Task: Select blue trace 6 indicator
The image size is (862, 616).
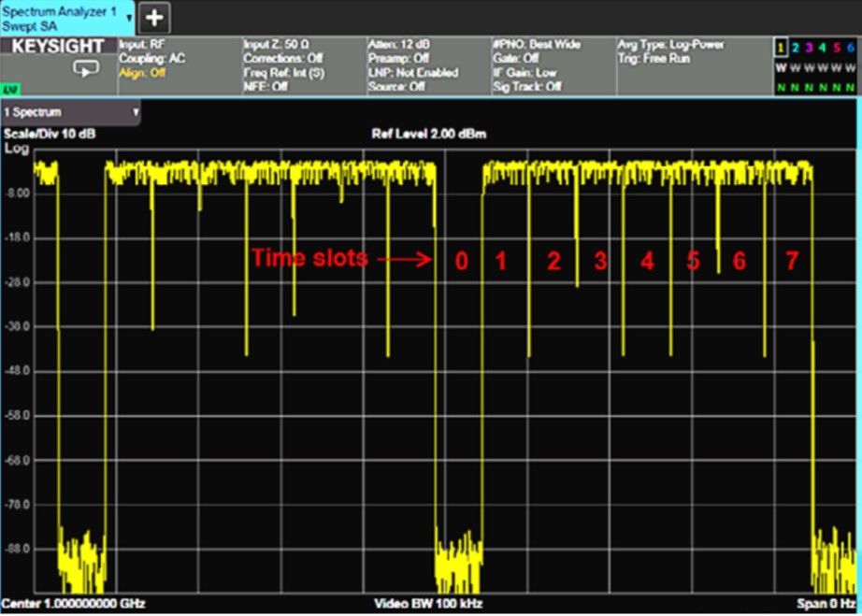Action: tap(850, 47)
